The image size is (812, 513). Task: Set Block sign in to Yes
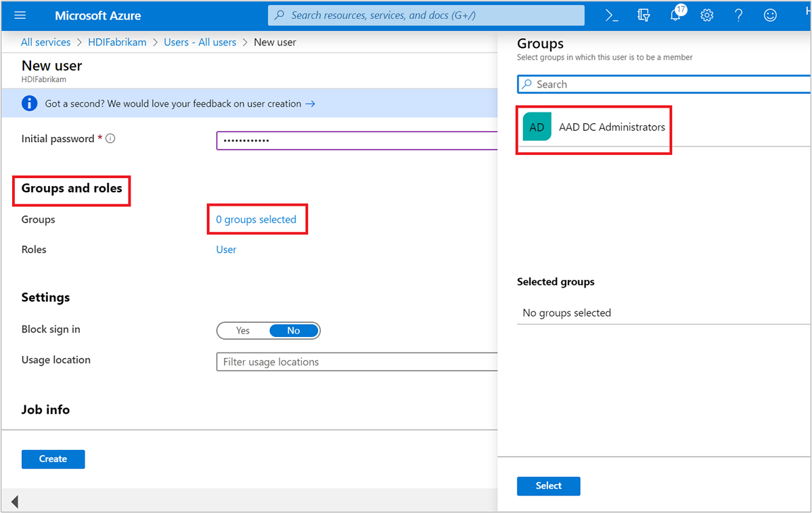(x=242, y=330)
